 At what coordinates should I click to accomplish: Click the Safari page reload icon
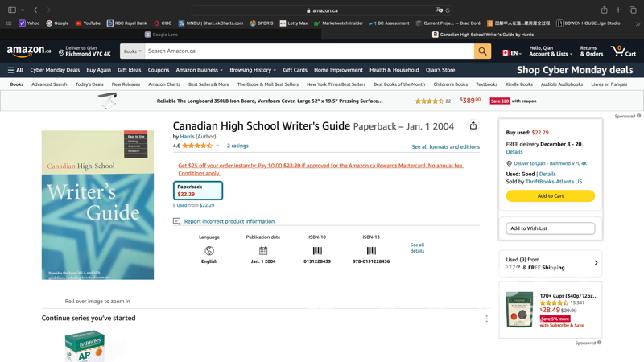point(448,10)
